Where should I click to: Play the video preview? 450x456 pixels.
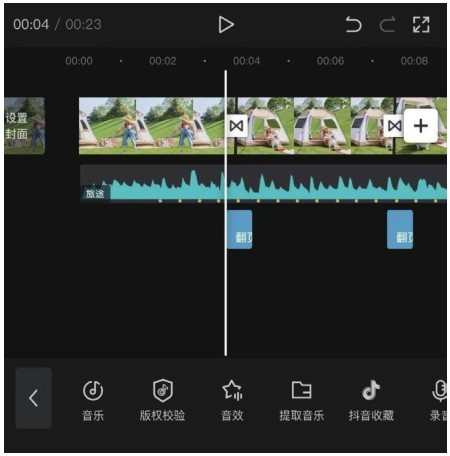click(x=226, y=25)
